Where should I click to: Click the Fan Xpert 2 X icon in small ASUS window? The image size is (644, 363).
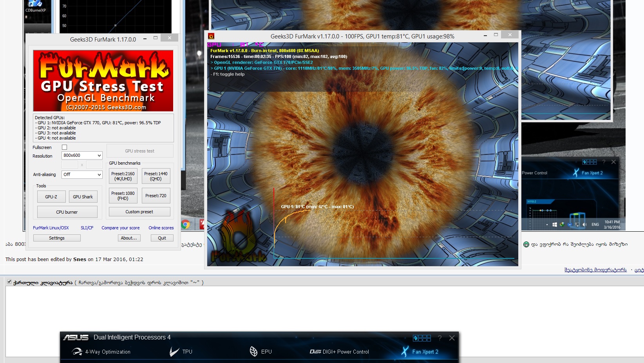pyautogui.click(x=576, y=172)
